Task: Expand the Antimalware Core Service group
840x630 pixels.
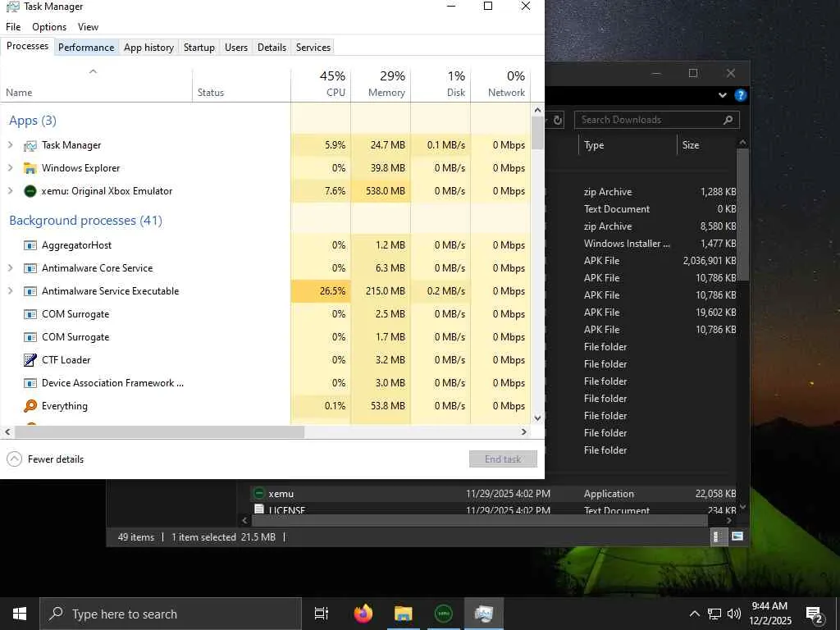Action: pyautogui.click(x=10, y=268)
